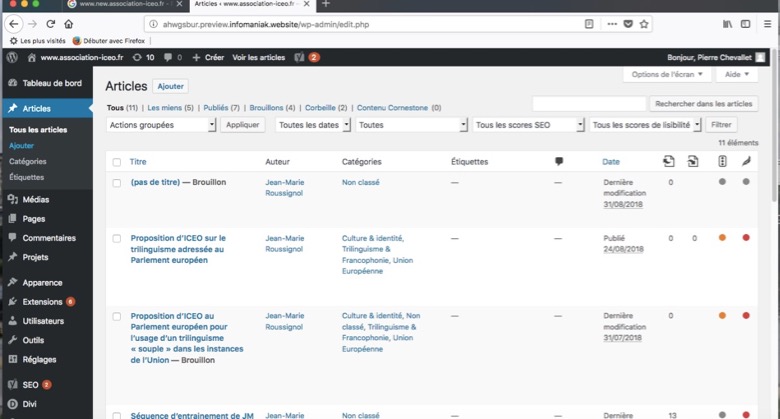The height and width of the screenshot is (419, 780).
Task: Bookmark this page with star icon
Action: pyautogui.click(x=644, y=24)
